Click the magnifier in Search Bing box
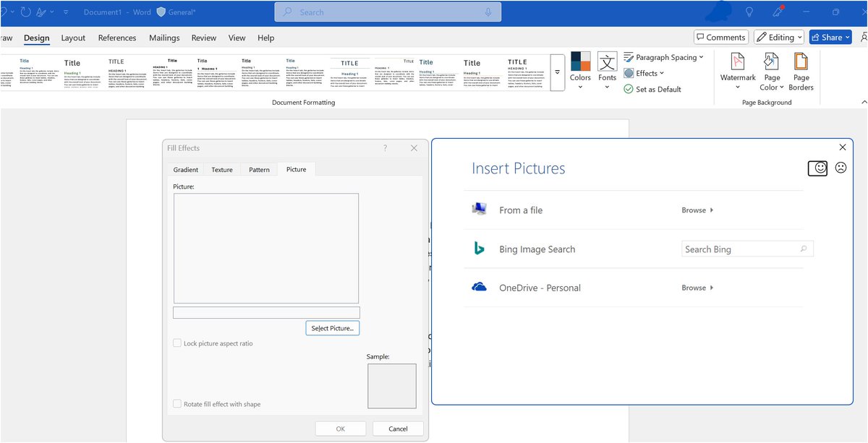The height and width of the screenshot is (443, 868). pyautogui.click(x=804, y=249)
